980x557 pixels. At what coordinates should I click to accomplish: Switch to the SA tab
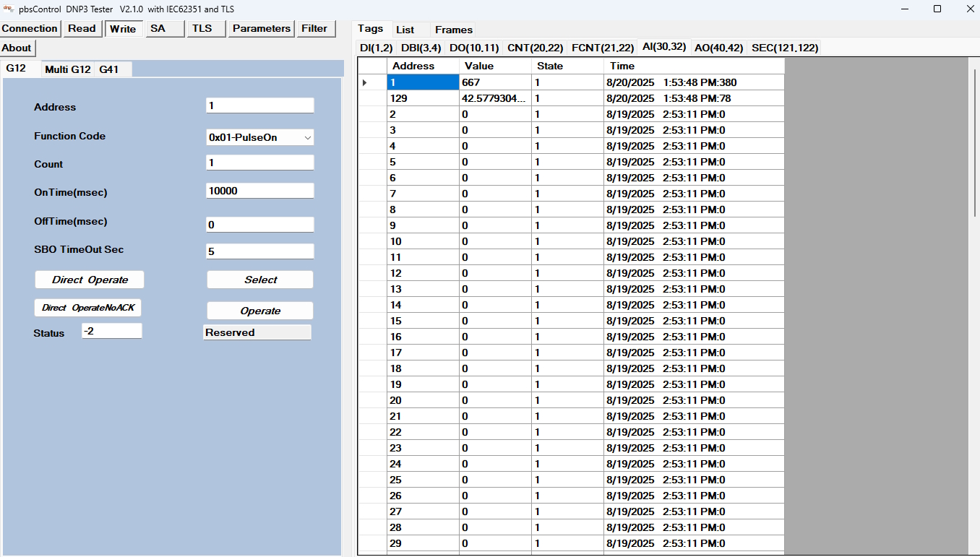[163, 28]
